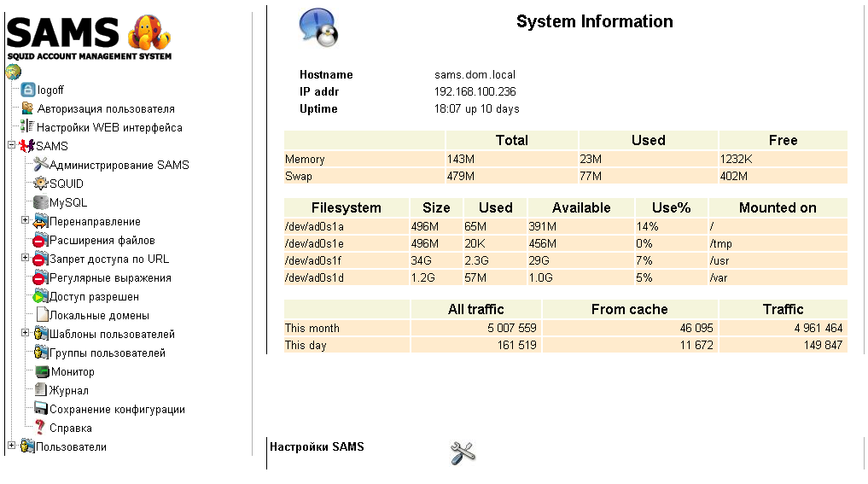
Task: Click the MySQL database cylinder icon
Action: 40,202
